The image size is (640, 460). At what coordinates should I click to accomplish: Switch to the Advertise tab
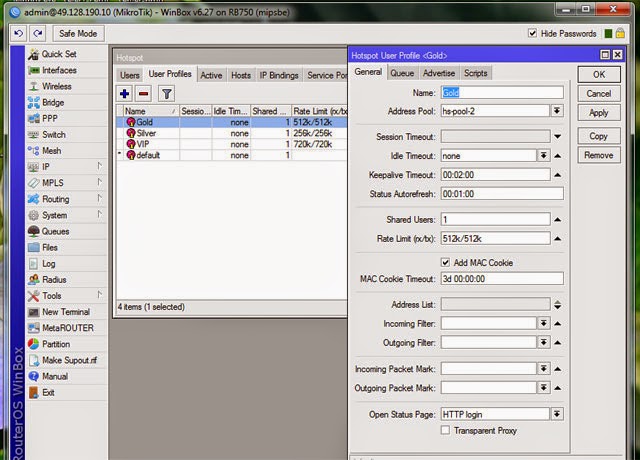click(439, 73)
